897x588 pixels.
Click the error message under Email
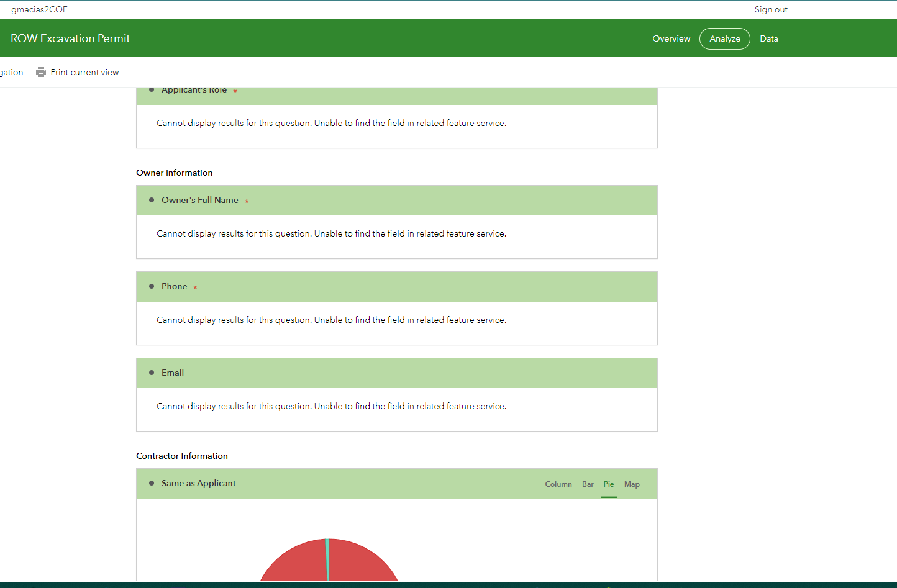[332, 406]
